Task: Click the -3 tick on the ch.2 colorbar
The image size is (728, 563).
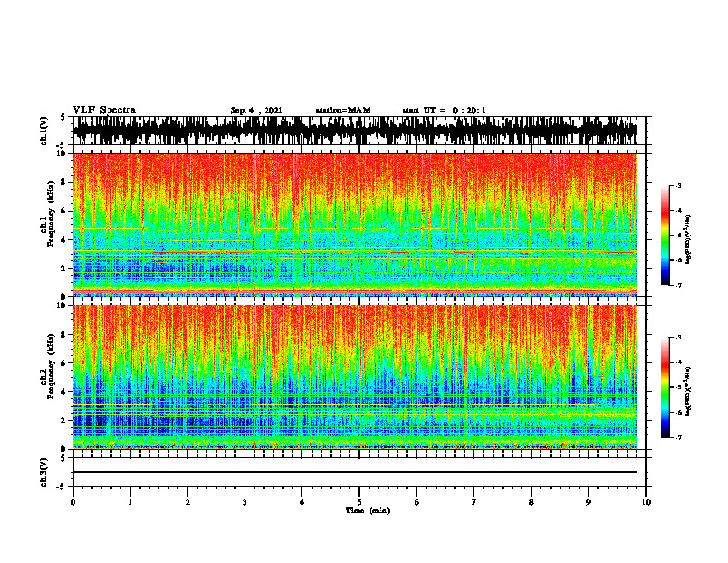Action: 677,338
